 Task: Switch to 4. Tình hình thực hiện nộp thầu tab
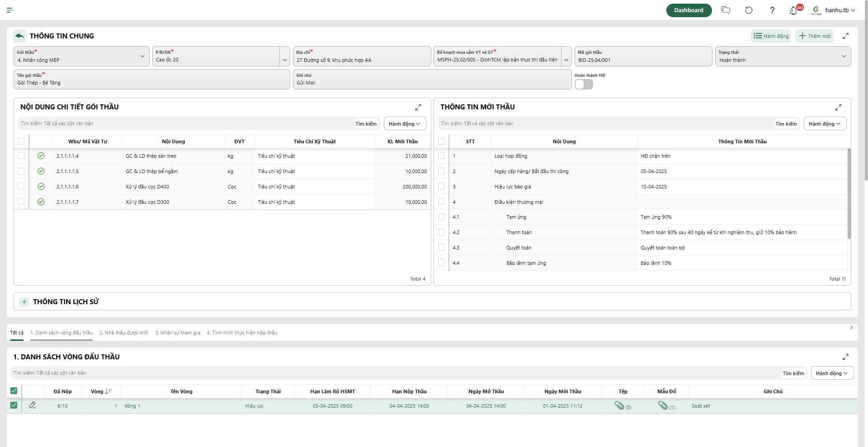click(x=242, y=333)
